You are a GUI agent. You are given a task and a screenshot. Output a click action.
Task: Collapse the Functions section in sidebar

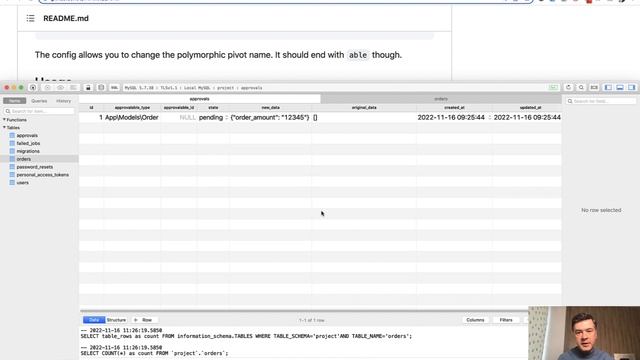[4, 120]
